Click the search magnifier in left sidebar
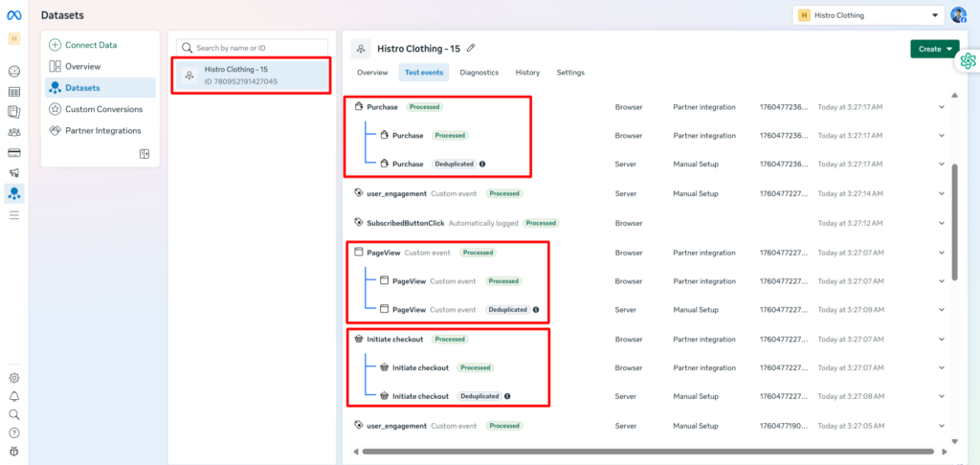980x465 pixels. 14,414
